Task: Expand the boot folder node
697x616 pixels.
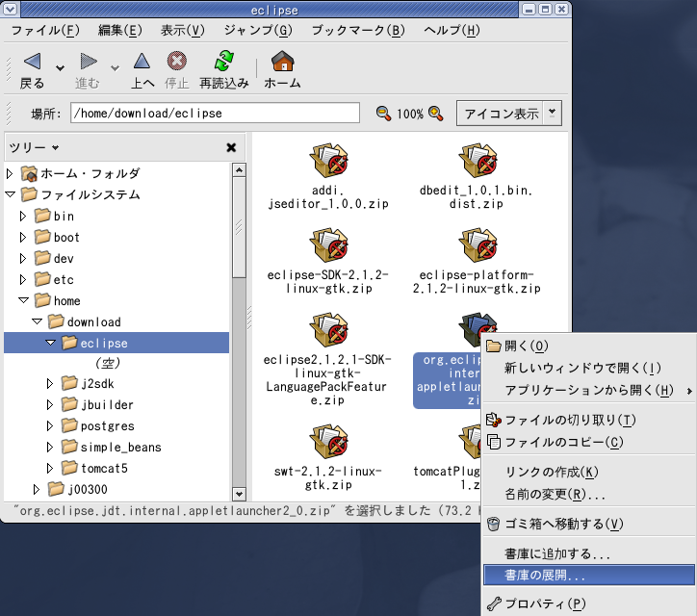Action: (23, 238)
